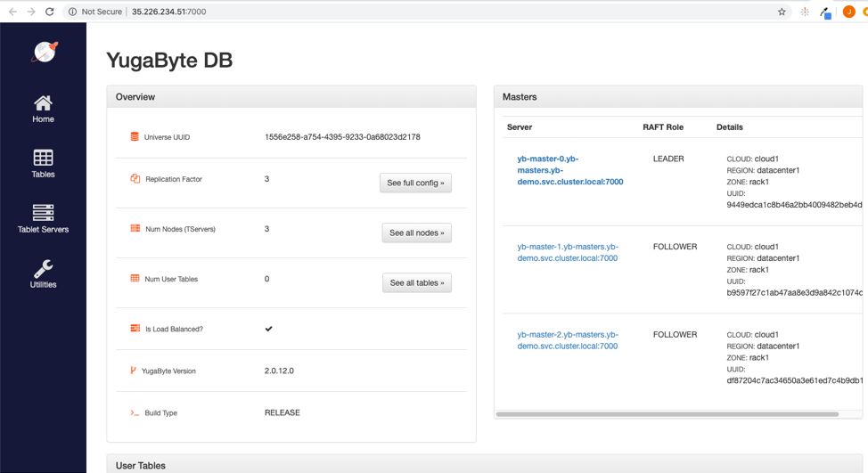Click the Is Load Balanced checkmark
868x473 pixels.
point(268,329)
